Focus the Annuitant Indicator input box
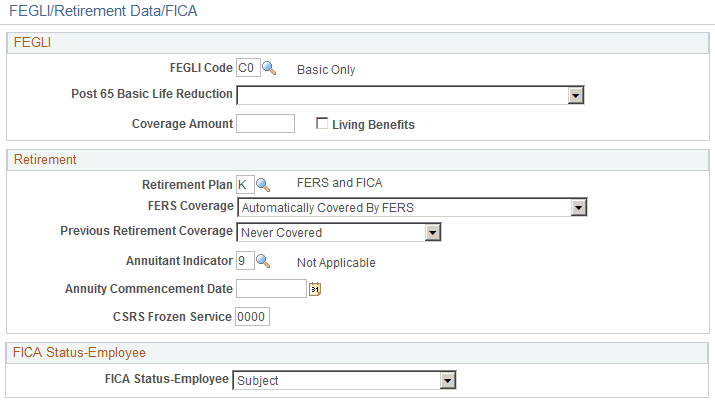715x405 pixels. pos(244,261)
